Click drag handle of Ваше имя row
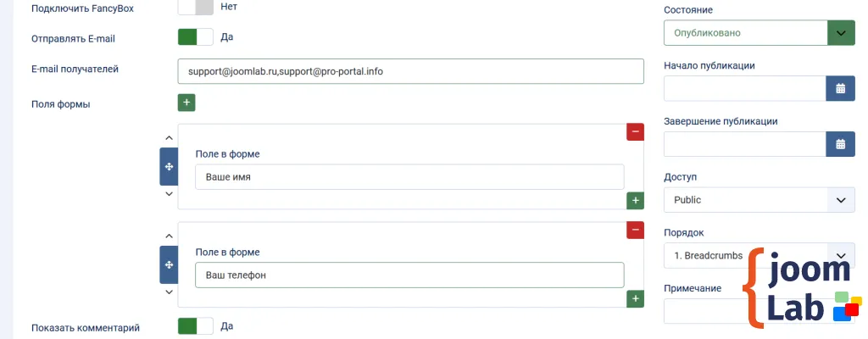The height and width of the screenshot is (339, 868). [x=169, y=167]
